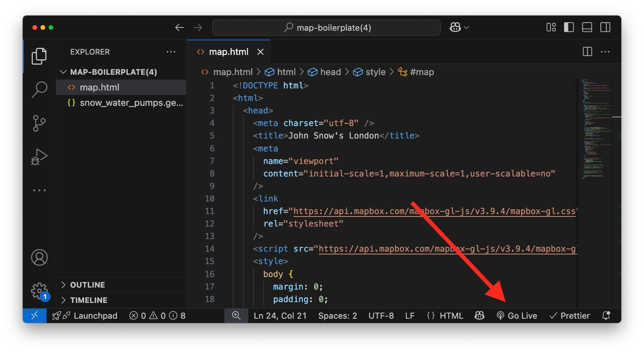This screenshot has width=644, height=353.
Task: Expand the OUTLINE section
Action: [87, 285]
